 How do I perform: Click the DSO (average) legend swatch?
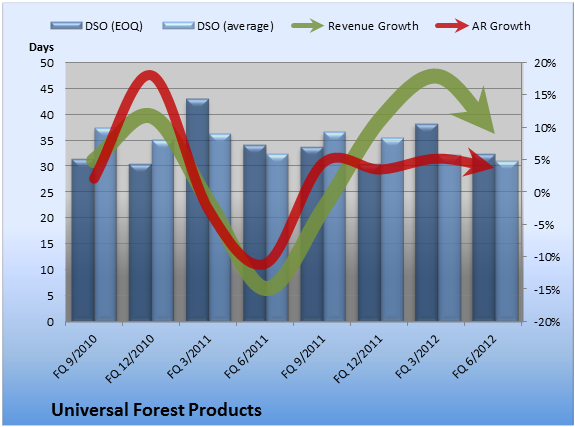(x=178, y=25)
